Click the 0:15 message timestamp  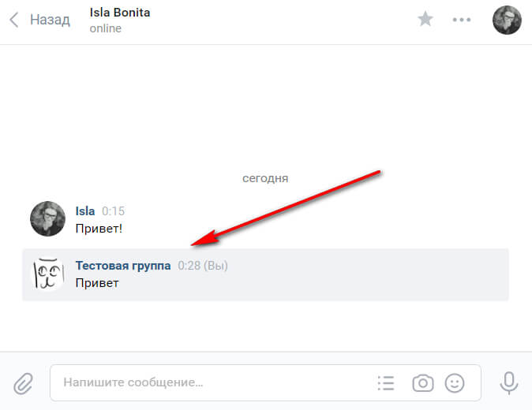(113, 211)
